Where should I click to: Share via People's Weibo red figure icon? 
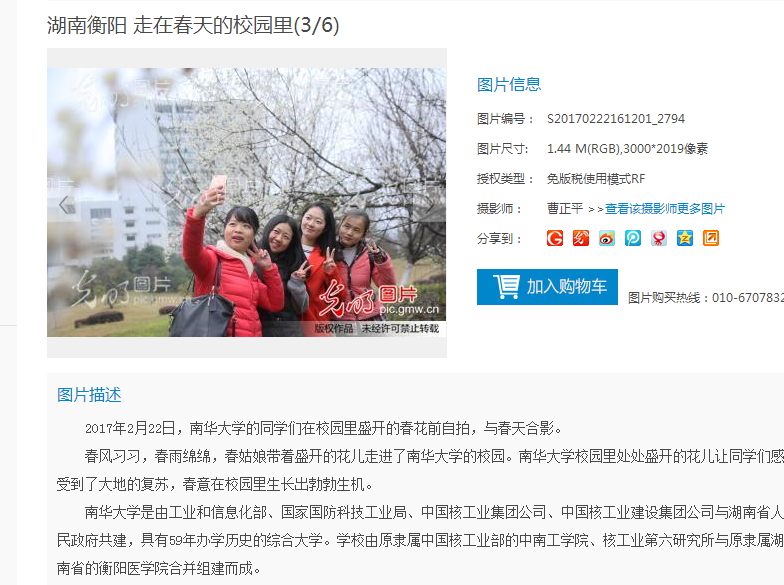(658, 238)
